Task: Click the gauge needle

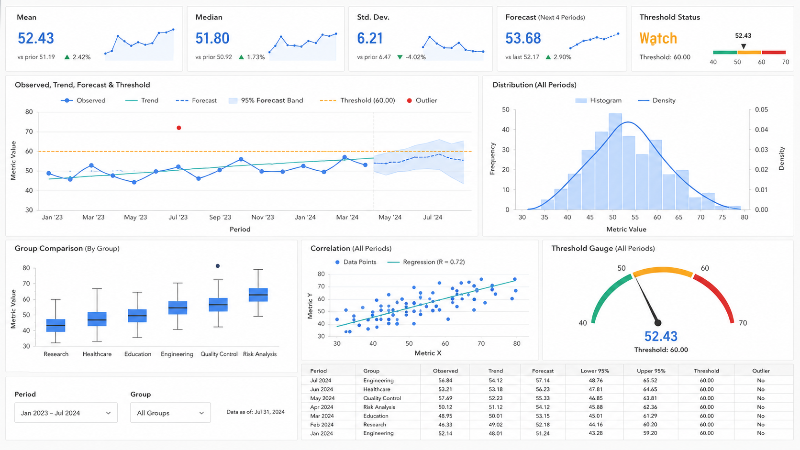Action: 647,301
